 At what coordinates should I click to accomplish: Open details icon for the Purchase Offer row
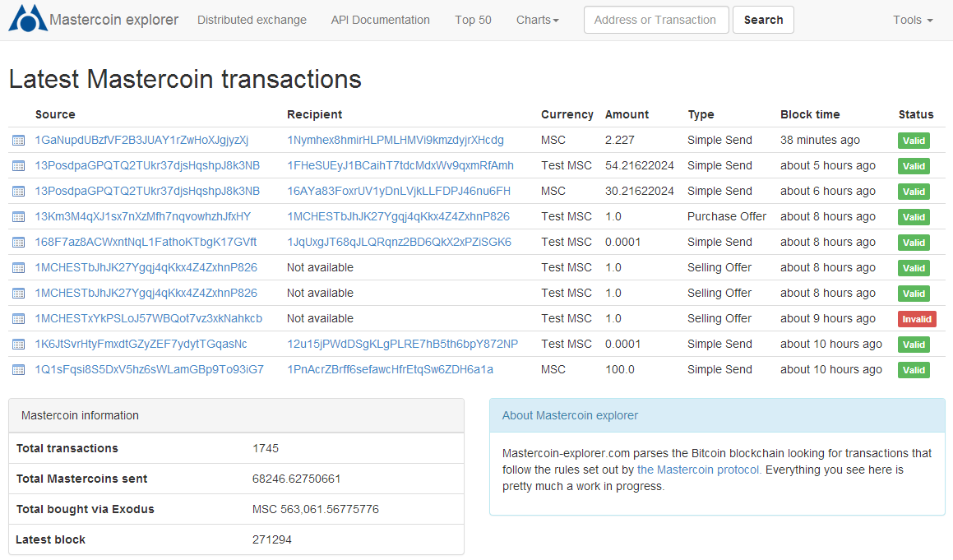(19, 217)
